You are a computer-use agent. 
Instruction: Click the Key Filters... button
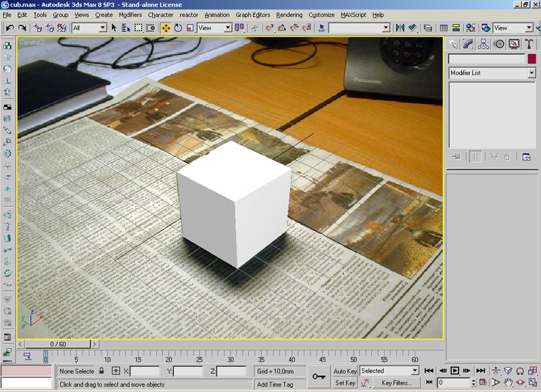coord(396,383)
